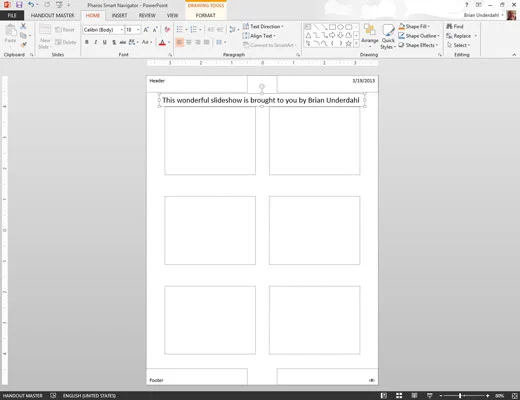Toggle italic formatting
This screenshot has height=400, width=520.
pyautogui.click(x=96, y=42)
